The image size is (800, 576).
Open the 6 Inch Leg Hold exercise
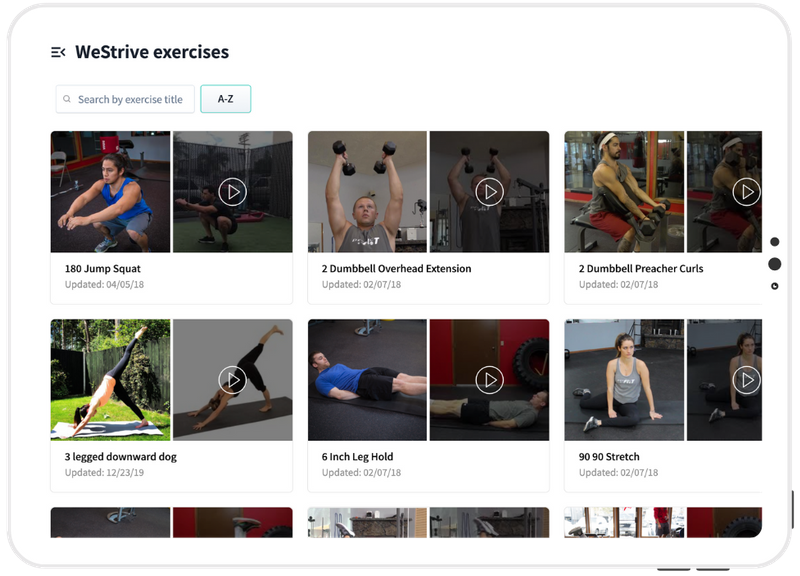point(360,457)
